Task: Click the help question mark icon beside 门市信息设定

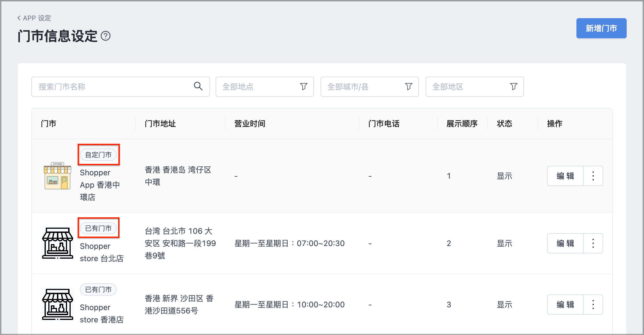Action: click(106, 36)
